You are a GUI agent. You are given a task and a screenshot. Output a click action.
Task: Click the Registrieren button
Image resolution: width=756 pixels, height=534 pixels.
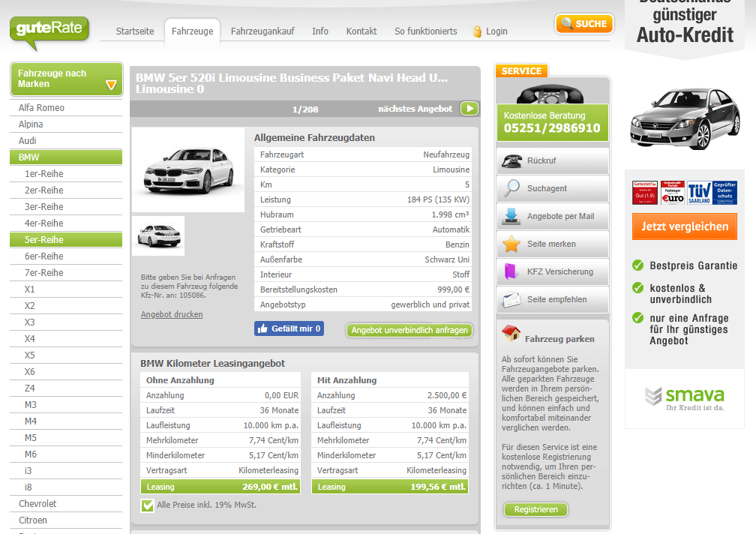(535, 509)
